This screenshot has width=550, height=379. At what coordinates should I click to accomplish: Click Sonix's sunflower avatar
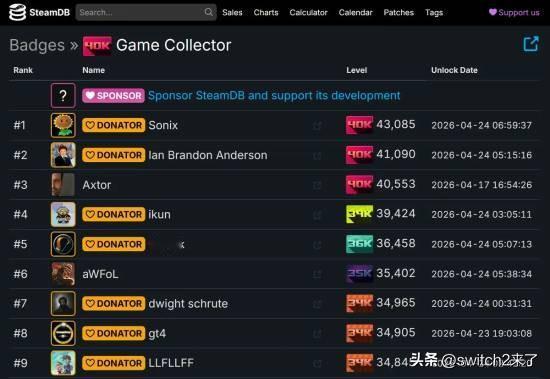63,125
